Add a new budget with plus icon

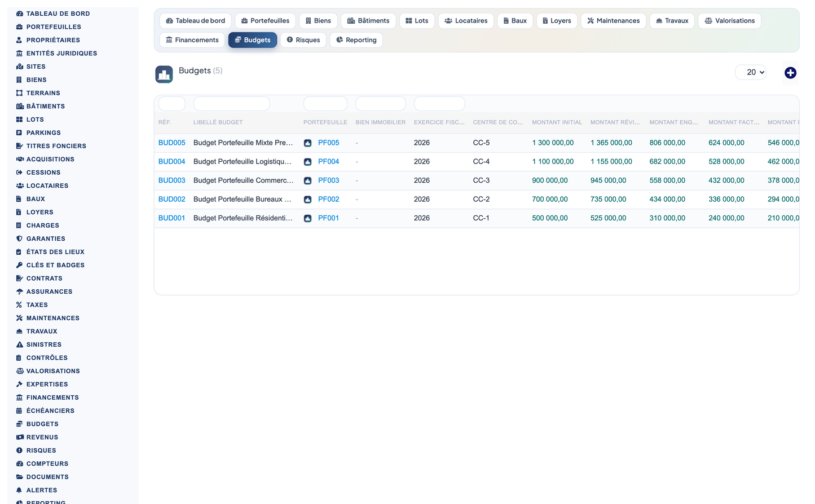coord(790,73)
